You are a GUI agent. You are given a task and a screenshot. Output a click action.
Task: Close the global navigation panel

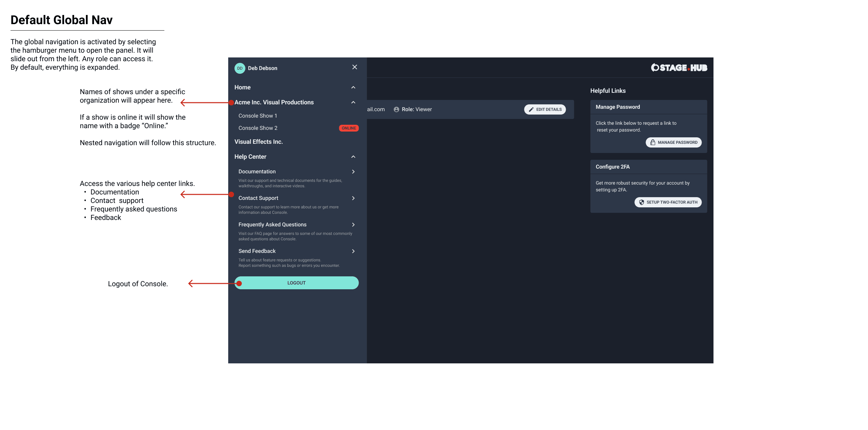[x=355, y=67]
